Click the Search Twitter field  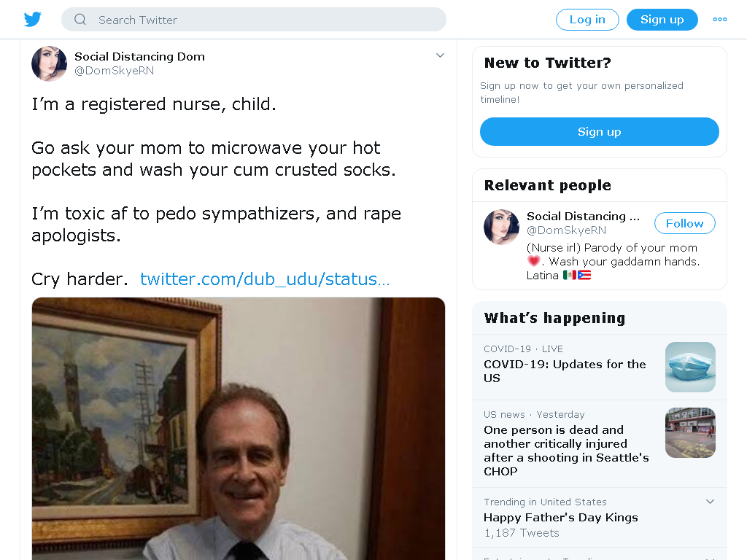(x=253, y=20)
